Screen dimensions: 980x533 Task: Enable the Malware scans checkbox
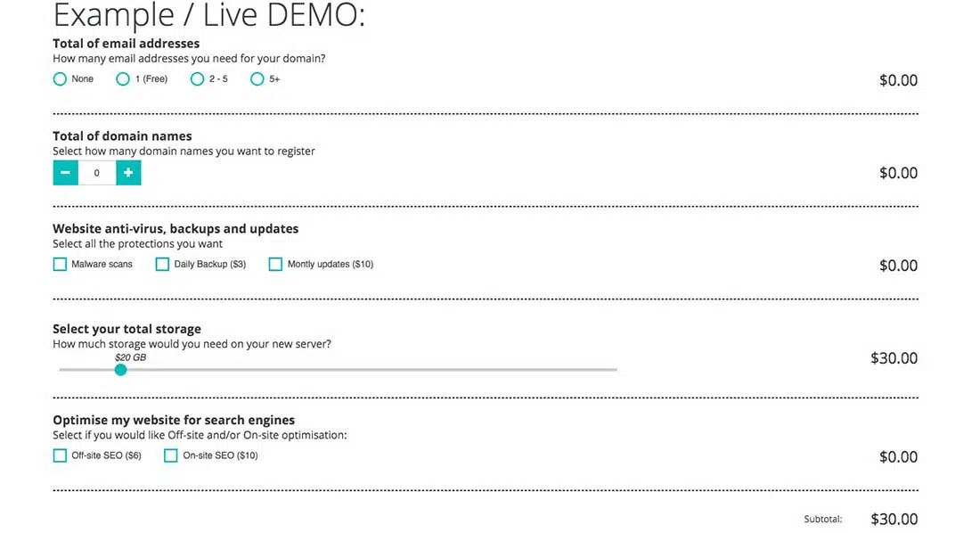point(61,265)
